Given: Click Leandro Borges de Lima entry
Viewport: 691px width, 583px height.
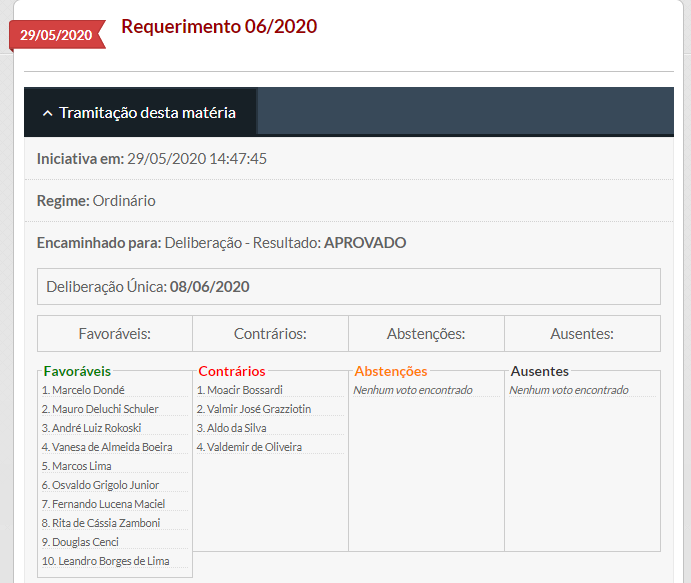Looking at the screenshot, I should [110, 561].
